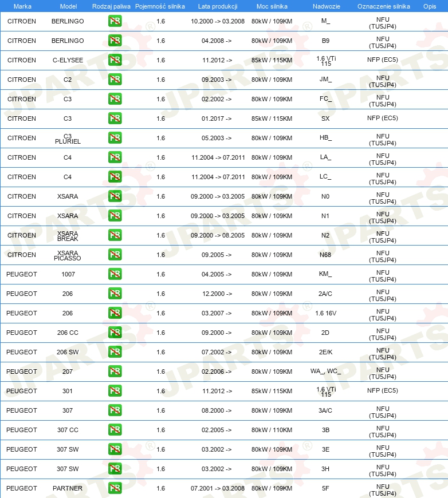Click the fuel icon in the C3 PLURIEL row
The height and width of the screenshot is (498, 448).
point(115,138)
